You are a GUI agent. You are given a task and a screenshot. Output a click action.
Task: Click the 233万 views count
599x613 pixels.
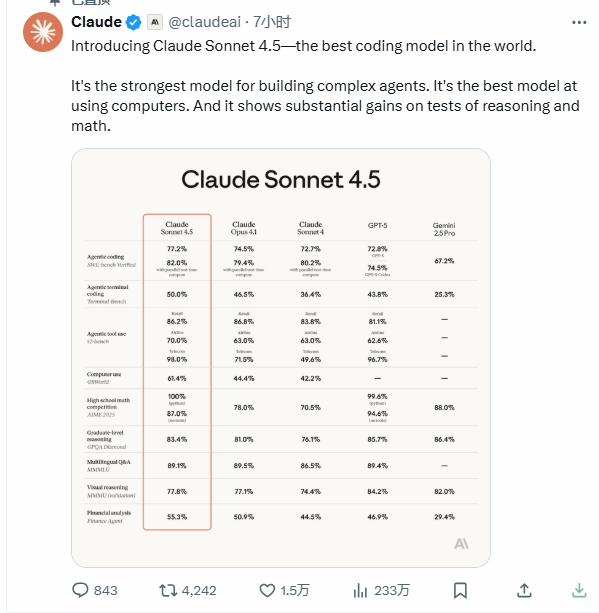coord(392,590)
